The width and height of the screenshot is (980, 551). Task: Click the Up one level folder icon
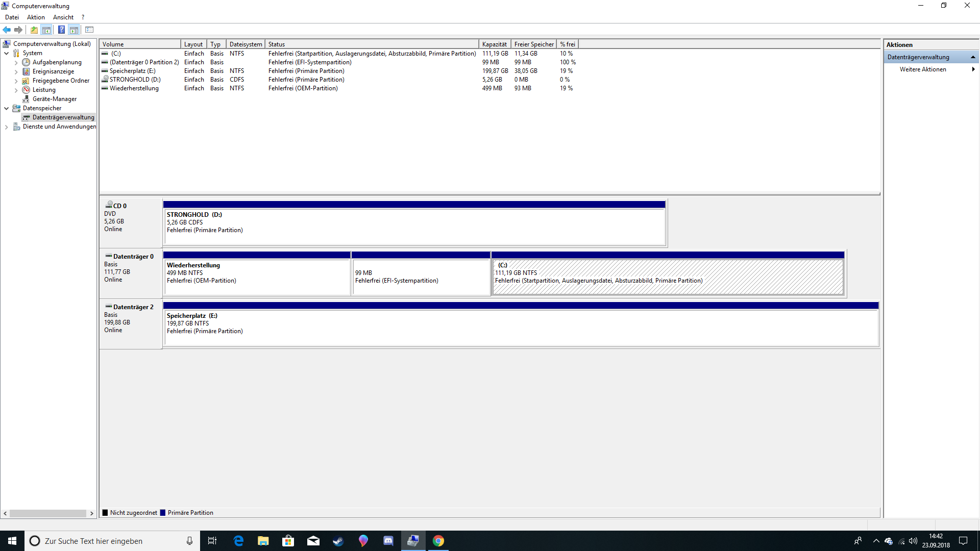pyautogui.click(x=34, y=30)
